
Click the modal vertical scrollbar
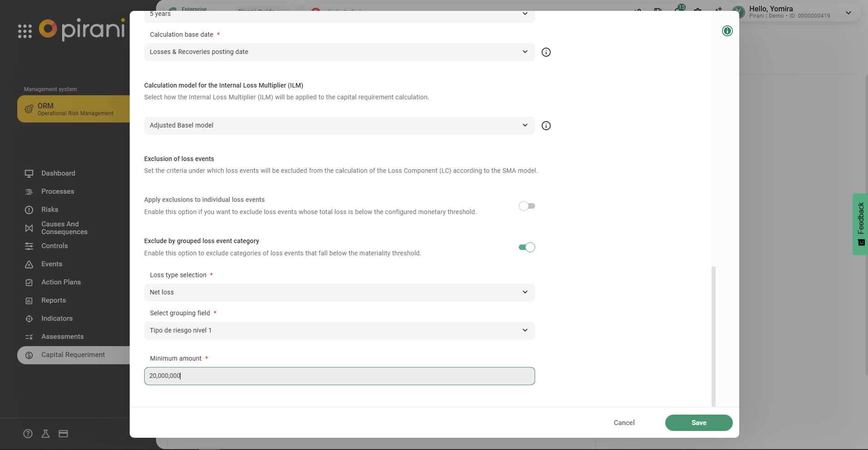[713, 336]
